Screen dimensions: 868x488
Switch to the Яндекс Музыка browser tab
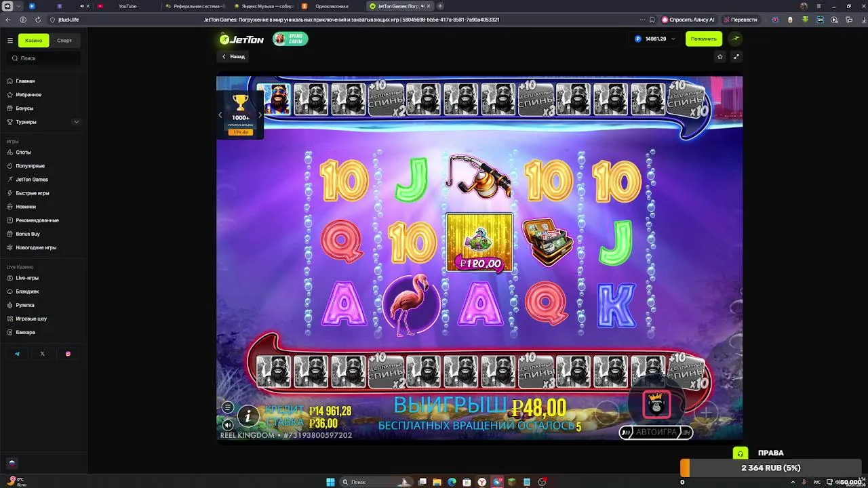(x=263, y=6)
